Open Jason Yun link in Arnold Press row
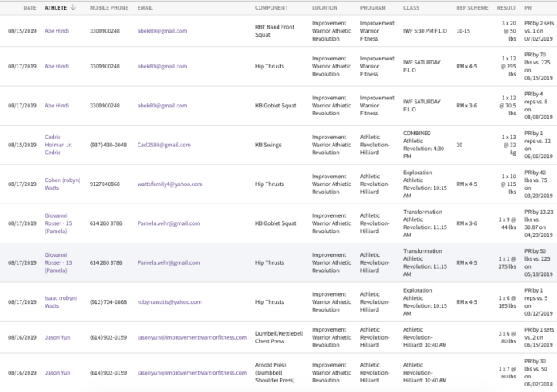557x392 pixels. 57,373
